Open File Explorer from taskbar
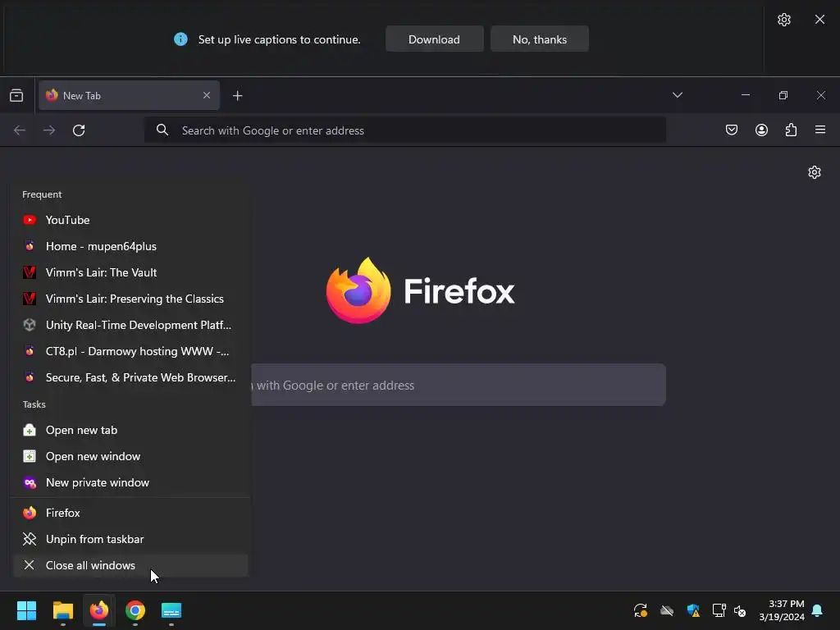 coord(62,610)
